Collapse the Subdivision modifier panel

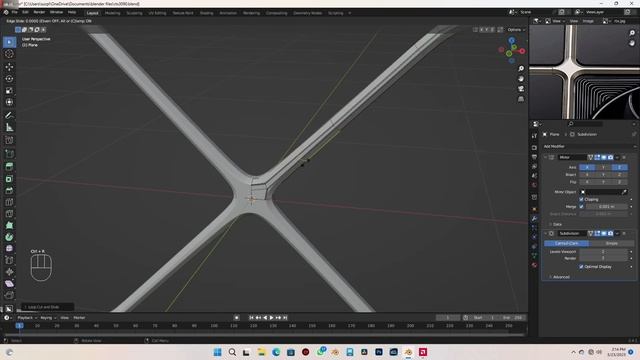(x=545, y=233)
